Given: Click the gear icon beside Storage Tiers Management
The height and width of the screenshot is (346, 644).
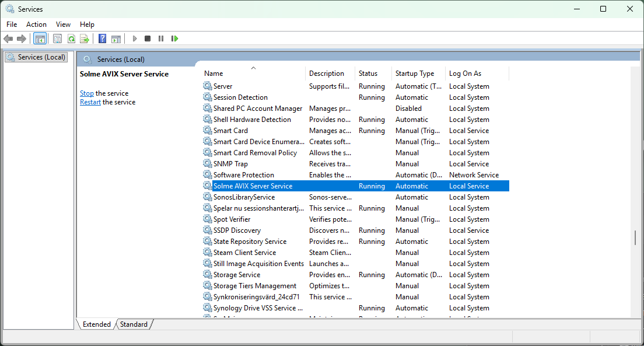Looking at the screenshot, I should pos(208,285).
